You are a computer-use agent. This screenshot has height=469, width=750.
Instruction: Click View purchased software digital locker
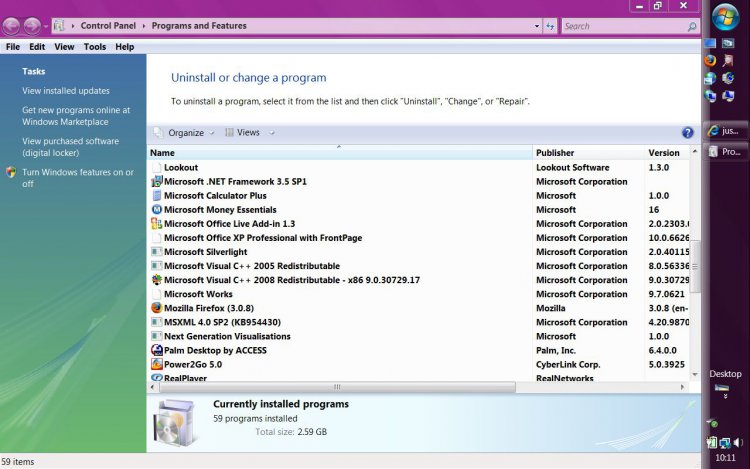(x=70, y=147)
